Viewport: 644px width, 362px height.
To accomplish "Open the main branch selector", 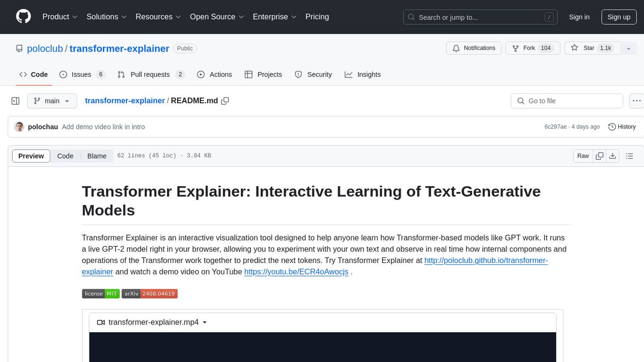I will tap(52, 101).
